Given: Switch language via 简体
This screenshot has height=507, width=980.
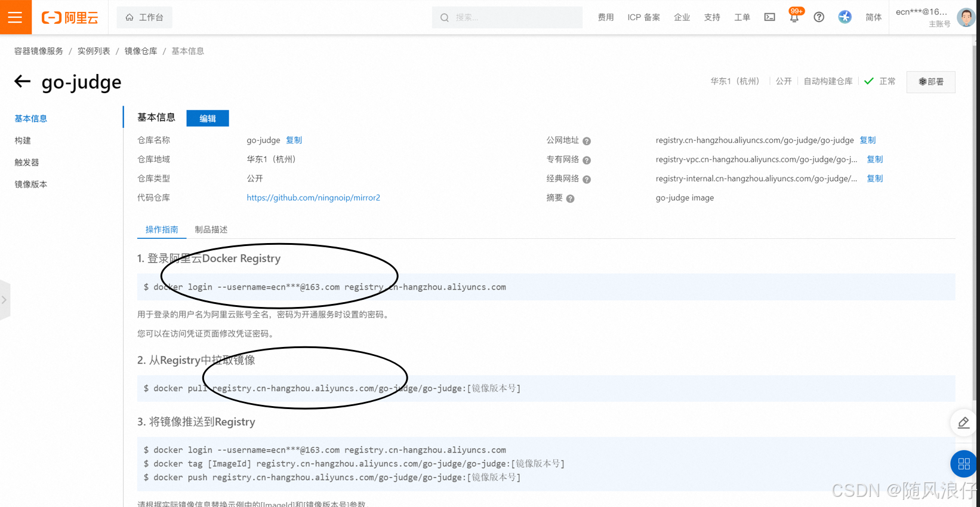Looking at the screenshot, I should point(874,17).
